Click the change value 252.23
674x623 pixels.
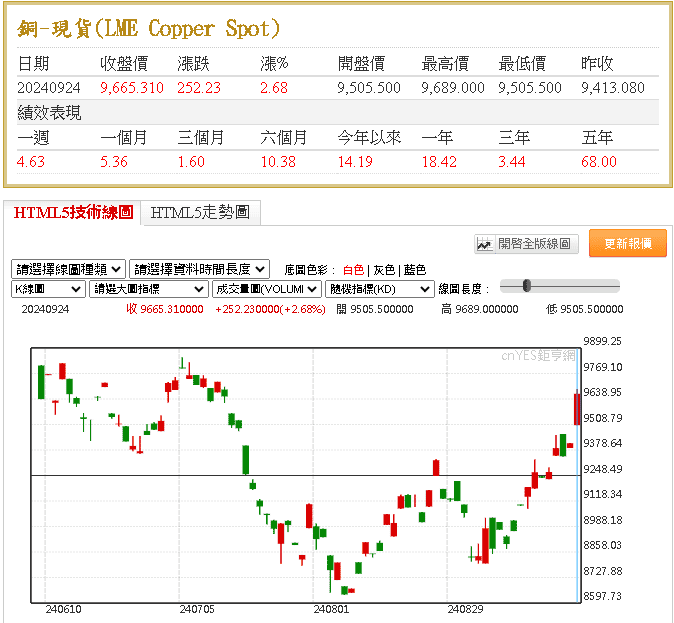pos(199,88)
